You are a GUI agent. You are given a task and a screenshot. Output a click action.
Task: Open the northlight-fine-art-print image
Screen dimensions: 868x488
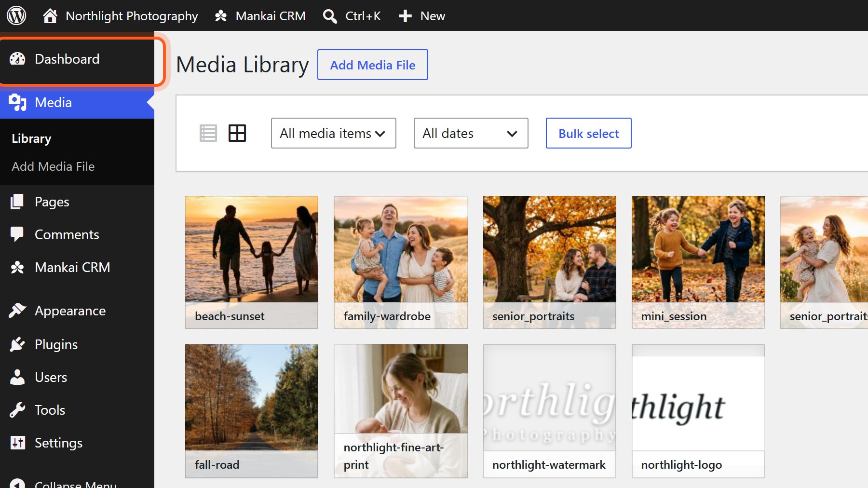click(x=401, y=411)
